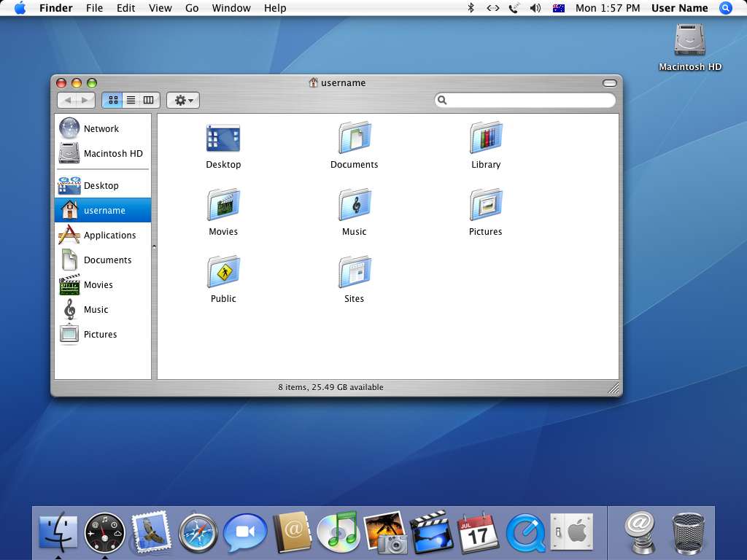The width and height of the screenshot is (747, 560).
Task: Select Pictures in the Finder sidebar
Action: click(103, 334)
